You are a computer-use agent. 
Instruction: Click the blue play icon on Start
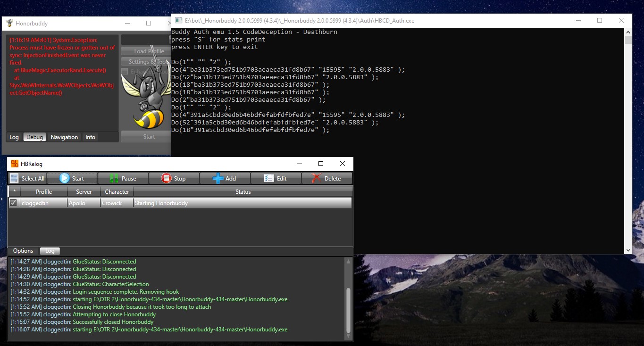click(x=65, y=178)
